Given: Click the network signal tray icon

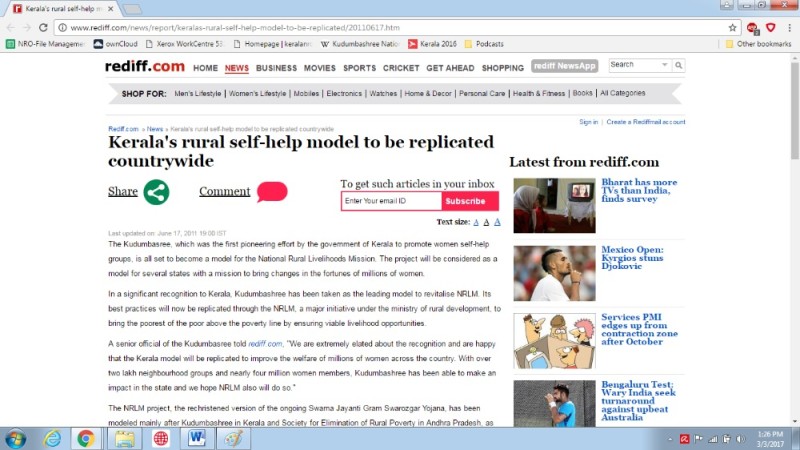Looking at the screenshot, I should (713, 439).
